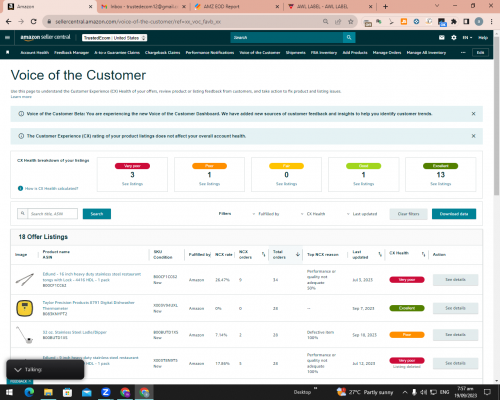
Task: Click the bookmark flag icon in nav bar
Action: 8,52
